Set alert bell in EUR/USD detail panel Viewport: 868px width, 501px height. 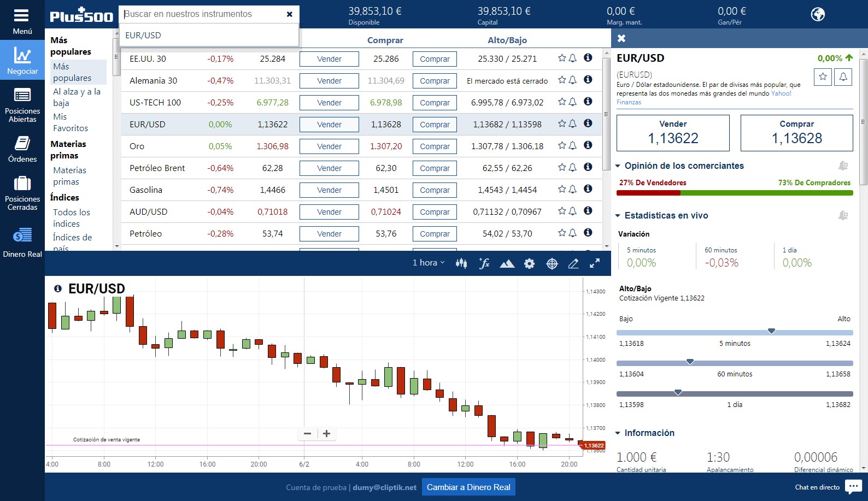click(x=843, y=77)
